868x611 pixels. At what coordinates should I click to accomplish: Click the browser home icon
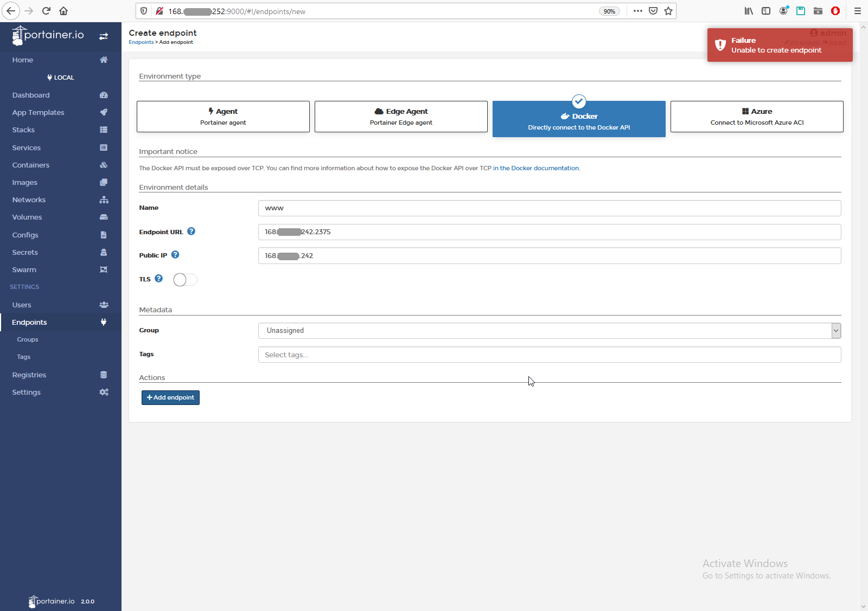tap(63, 11)
